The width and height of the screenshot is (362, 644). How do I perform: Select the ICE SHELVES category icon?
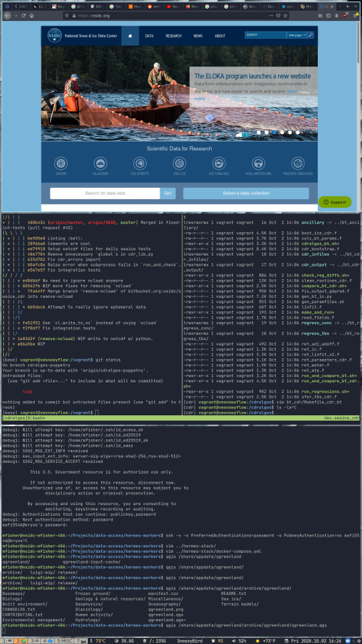(219, 164)
